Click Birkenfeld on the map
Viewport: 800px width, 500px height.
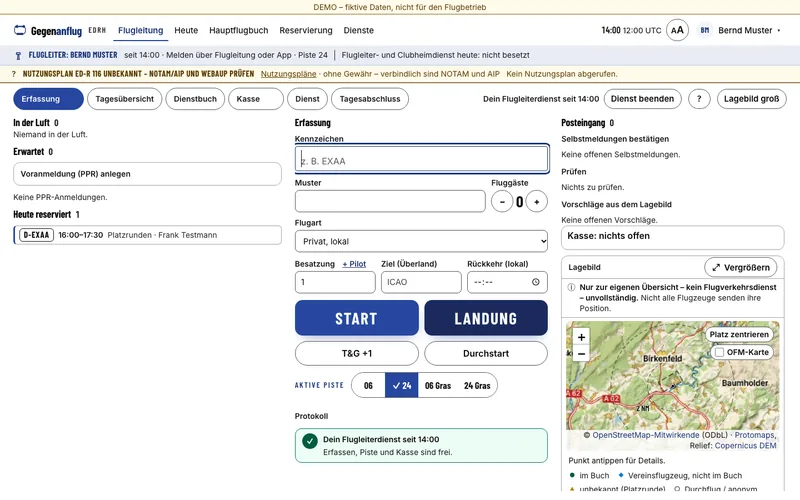point(662,359)
